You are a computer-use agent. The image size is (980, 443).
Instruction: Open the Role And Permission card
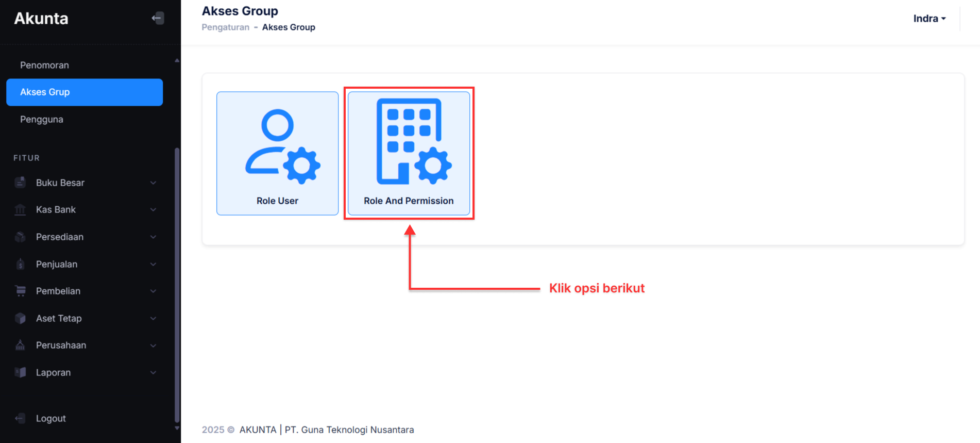[x=409, y=153]
